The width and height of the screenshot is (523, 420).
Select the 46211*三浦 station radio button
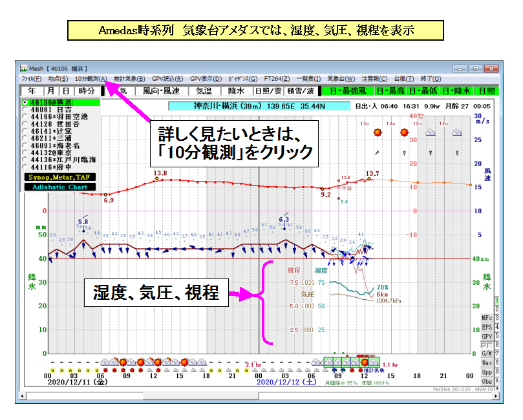[x=25, y=138]
